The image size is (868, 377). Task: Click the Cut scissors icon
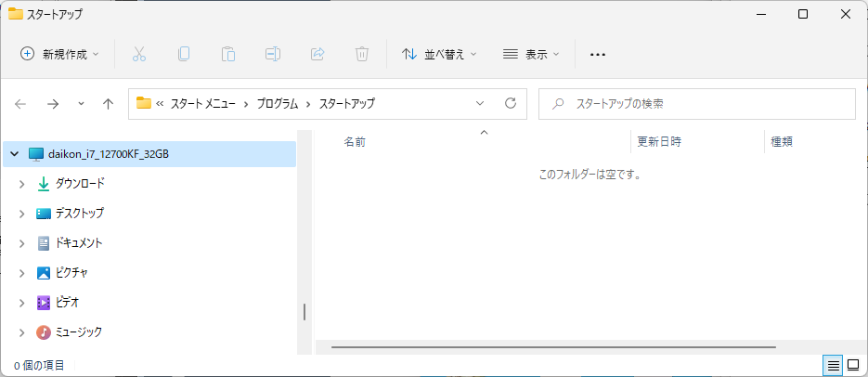click(139, 54)
